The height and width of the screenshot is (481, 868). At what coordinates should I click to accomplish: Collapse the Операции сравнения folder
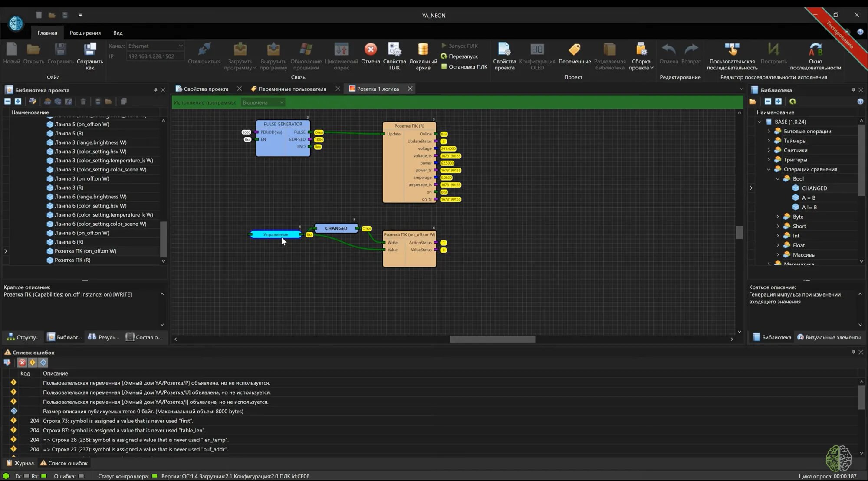(x=769, y=169)
